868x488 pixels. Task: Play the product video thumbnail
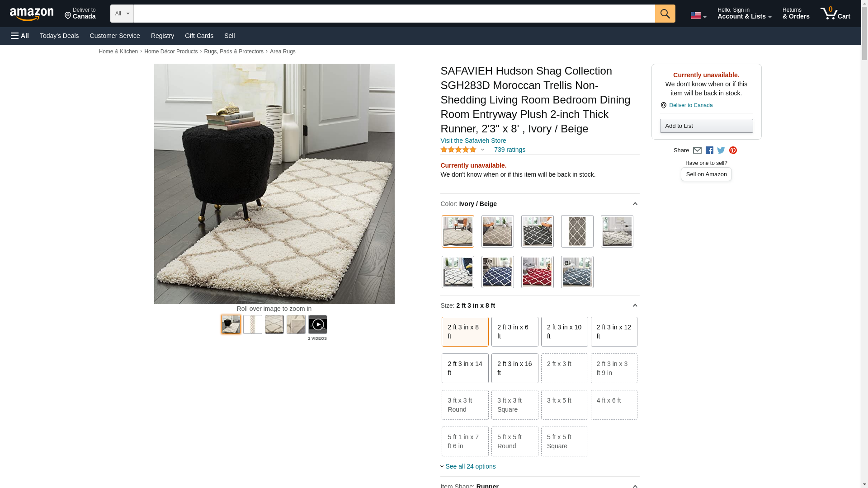click(317, 324)
